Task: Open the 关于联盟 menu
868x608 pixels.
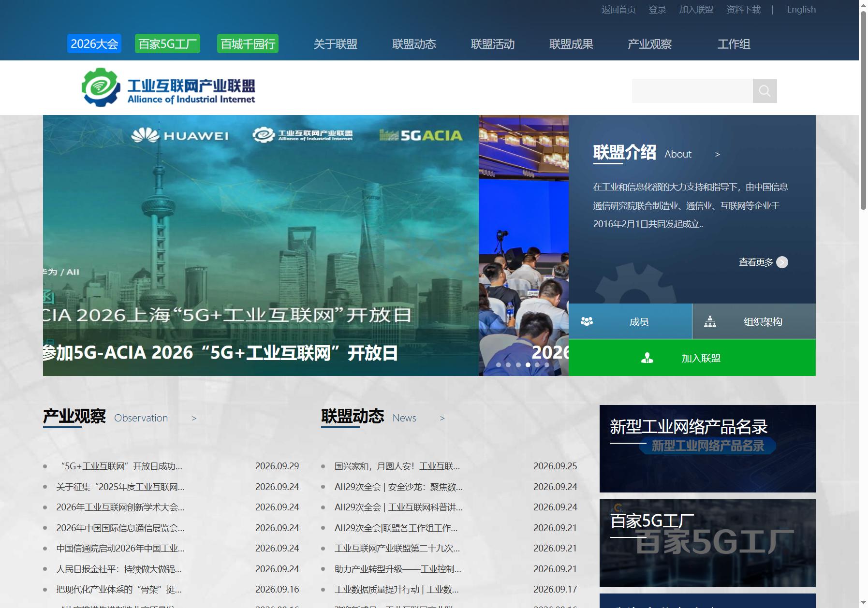Action: pyautogui.click(x=335, y=44)
